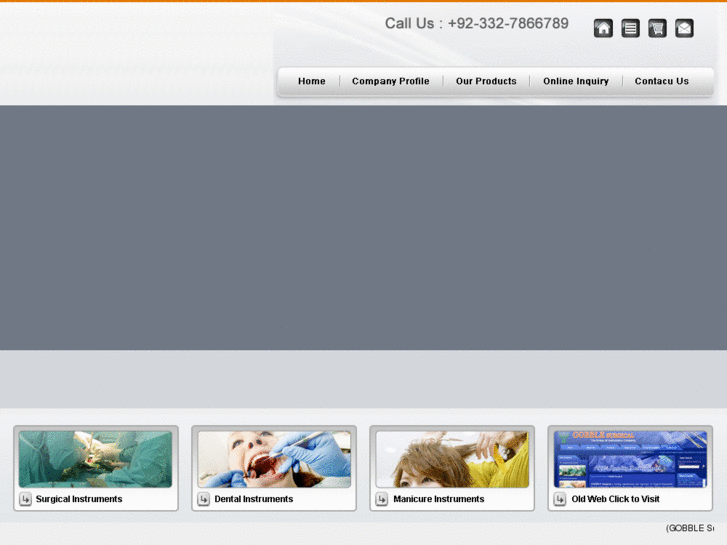Open Company Profile page
Screen dimensions: 727x545
pyautogui.click(x=390, y=81)
